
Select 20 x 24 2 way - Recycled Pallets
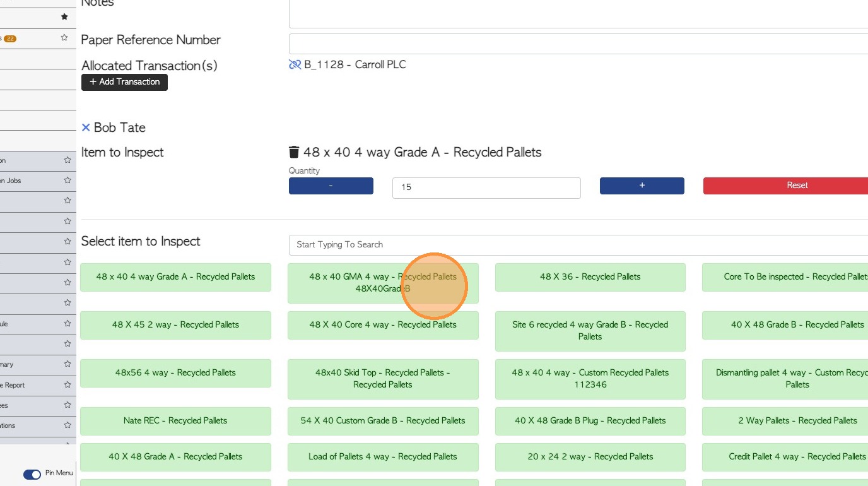590,457
